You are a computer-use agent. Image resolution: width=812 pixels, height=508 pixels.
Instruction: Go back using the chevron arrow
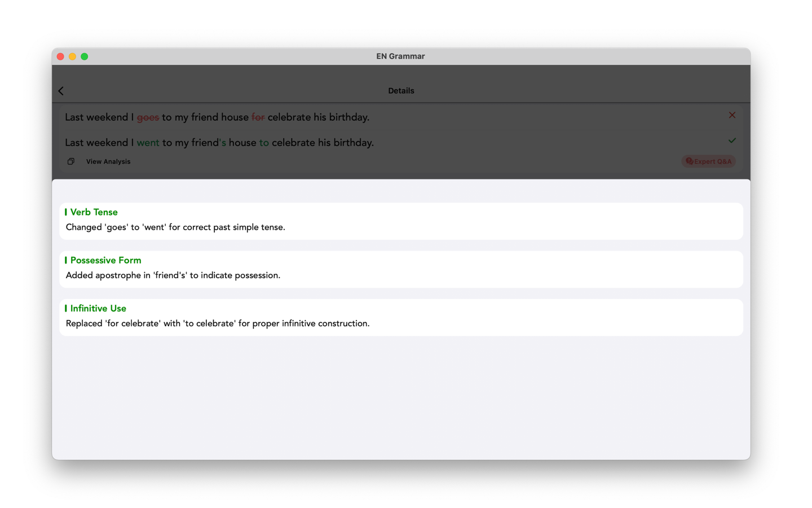[x=61, y=91]
